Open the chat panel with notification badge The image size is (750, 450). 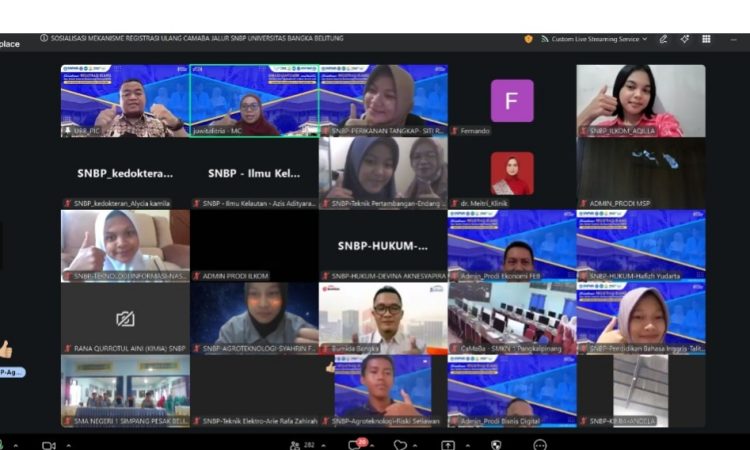356,445
